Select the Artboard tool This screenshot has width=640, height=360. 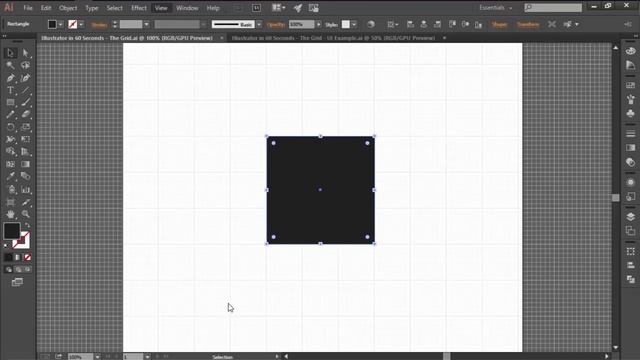coord(10,202)
